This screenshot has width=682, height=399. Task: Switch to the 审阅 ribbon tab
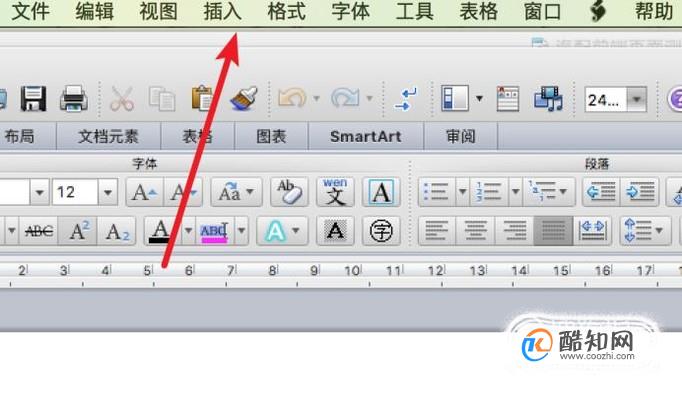click(461, 136)
